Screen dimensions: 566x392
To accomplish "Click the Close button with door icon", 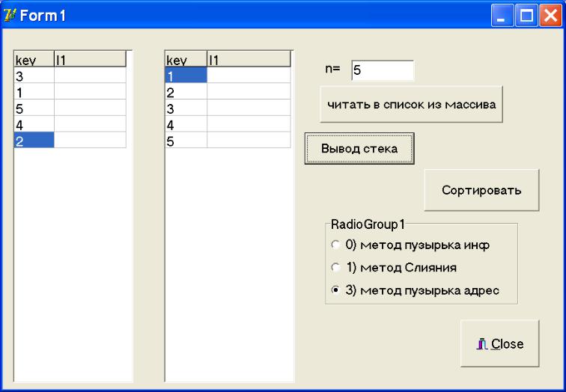I will (x=500, y=343).
